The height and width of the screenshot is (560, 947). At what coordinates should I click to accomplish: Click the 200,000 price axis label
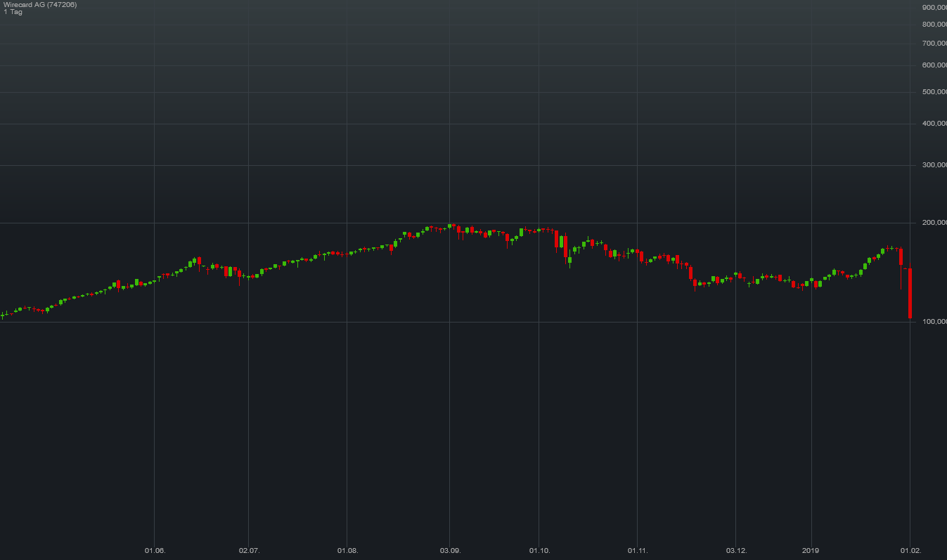point(933,221)
